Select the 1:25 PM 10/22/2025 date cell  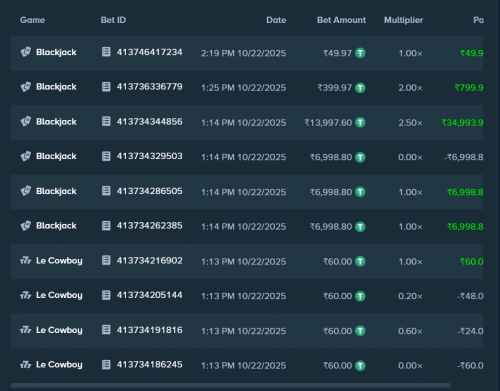[x=243, y=88]
